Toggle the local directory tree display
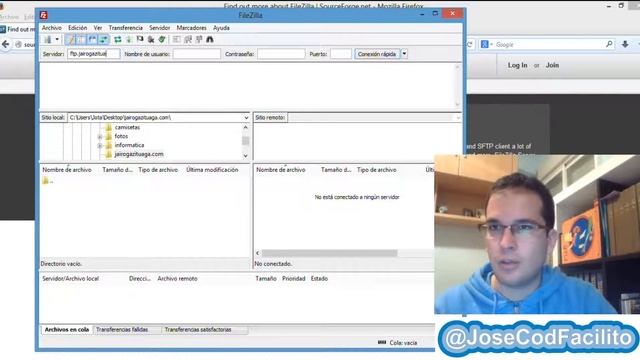The height and width of the screenshot is (360, 640). (x=82, y=40)
